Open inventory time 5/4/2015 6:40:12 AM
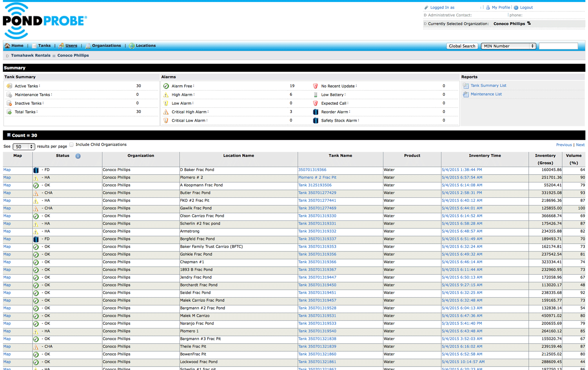The height and width of the screenshot is (370, 588). (462, 200)
